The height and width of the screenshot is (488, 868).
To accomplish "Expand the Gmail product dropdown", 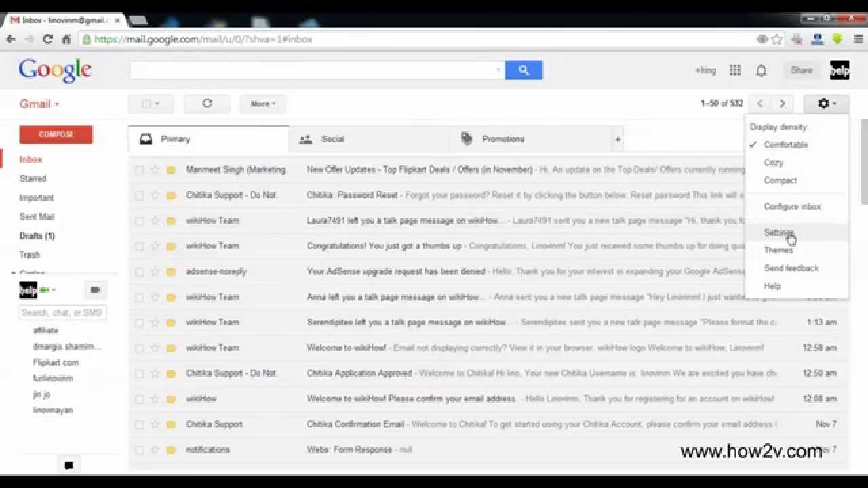I will point(39,104).
